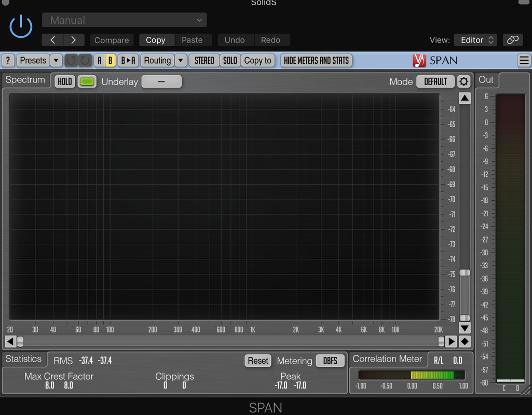Click the lower vertical range slider handle
This screenshot has width=532, height=415.
(x=465, y=317)
